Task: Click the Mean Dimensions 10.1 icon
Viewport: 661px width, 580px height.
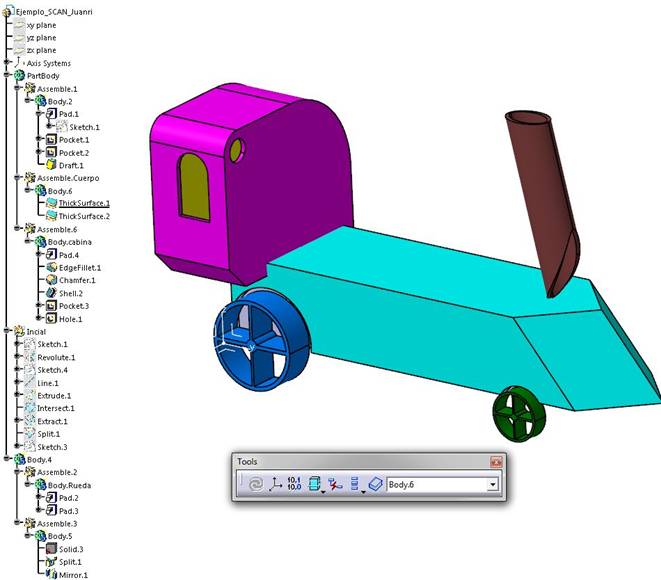Action: point(294,483)
